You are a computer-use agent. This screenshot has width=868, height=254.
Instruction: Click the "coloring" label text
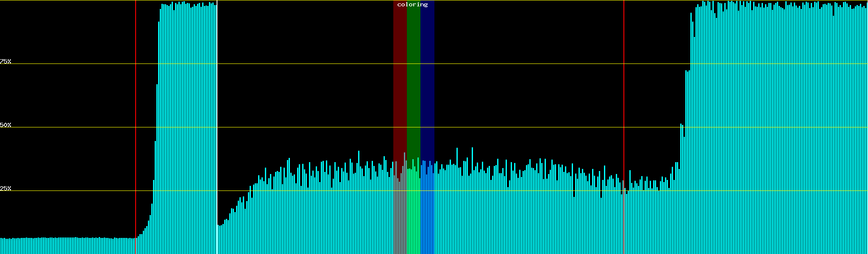point(412,5)
